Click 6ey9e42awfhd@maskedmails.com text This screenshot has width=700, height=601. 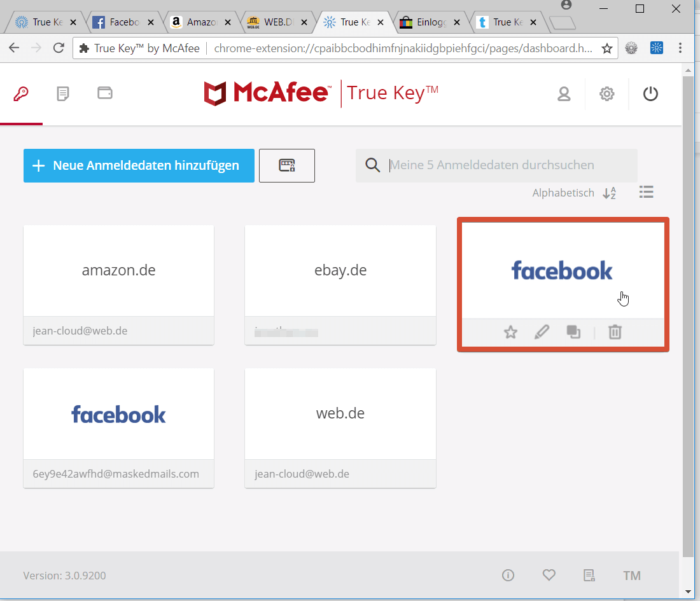click(116, 474)
